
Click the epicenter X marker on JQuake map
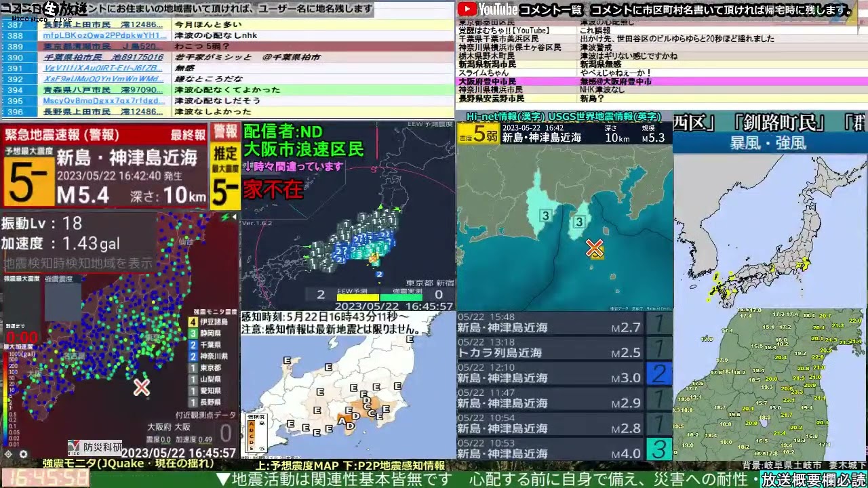[141, 387]
